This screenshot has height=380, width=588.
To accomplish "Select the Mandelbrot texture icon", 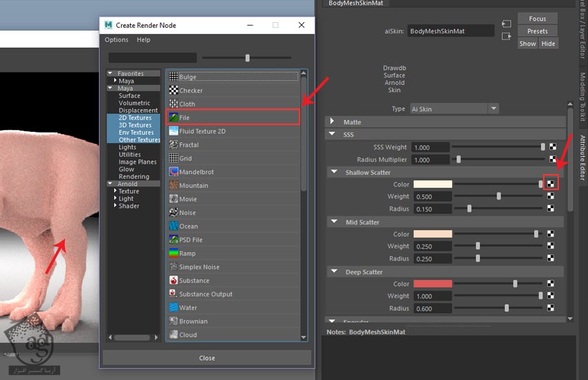I will click(x=173, y=172).
